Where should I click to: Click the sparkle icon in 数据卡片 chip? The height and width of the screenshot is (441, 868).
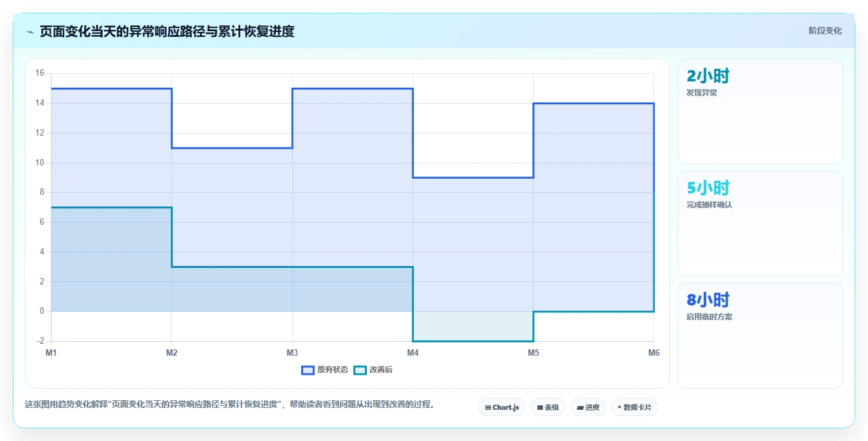[620, 407]
